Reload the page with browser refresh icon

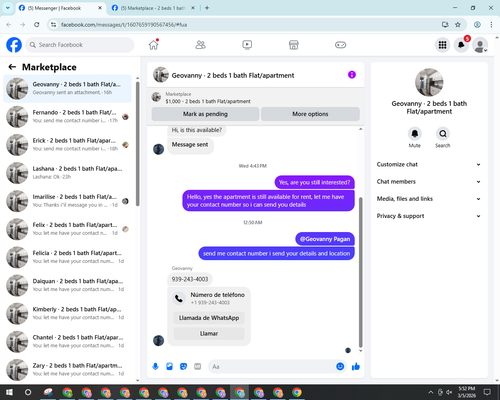pos(37,25)
